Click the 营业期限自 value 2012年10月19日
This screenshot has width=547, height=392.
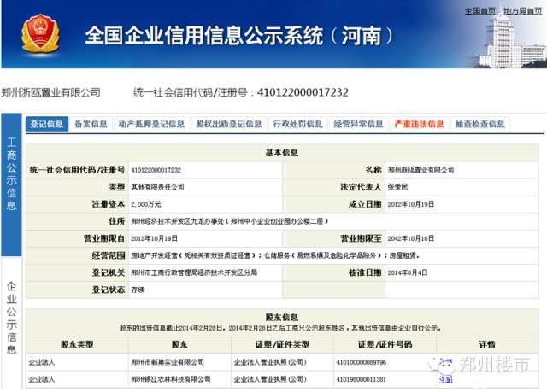click(x=154, y=238)
